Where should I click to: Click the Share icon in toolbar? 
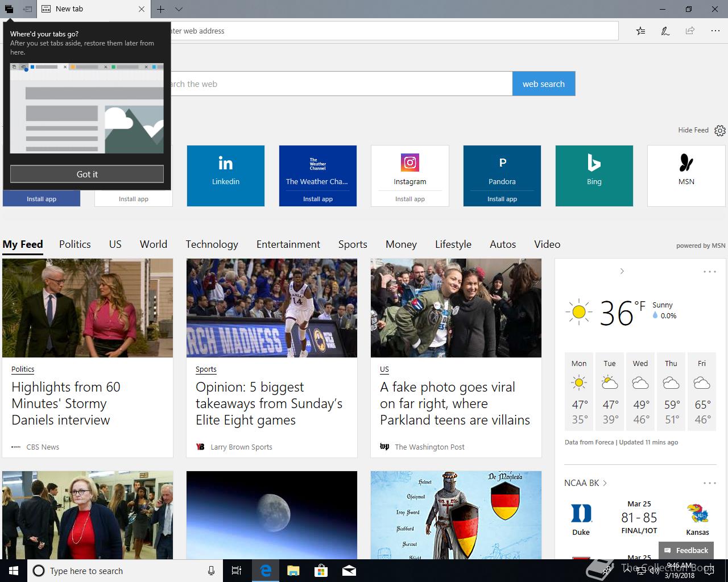690,31
